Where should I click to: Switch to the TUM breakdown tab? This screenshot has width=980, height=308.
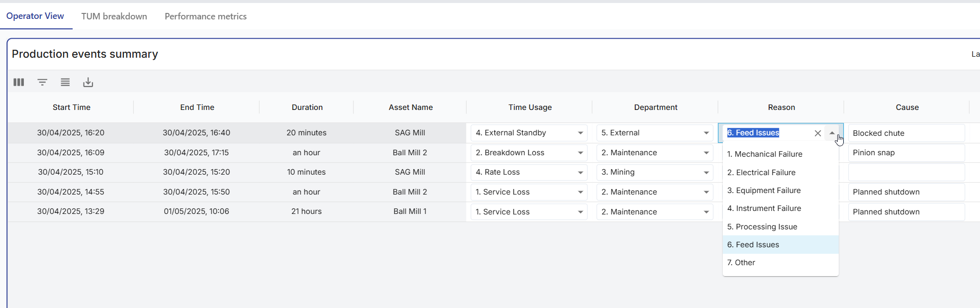point(114,16)
